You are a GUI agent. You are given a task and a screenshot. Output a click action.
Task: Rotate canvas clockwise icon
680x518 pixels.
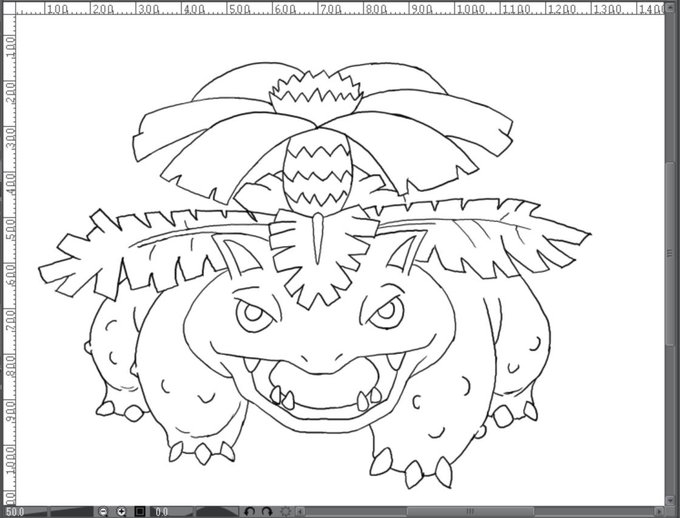point(267,512)
